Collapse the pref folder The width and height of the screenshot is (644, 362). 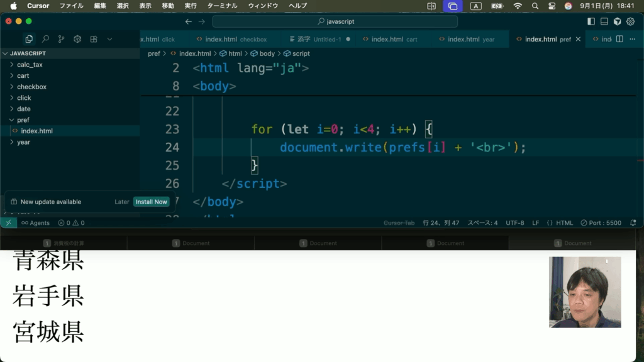(x=23, y=120)
